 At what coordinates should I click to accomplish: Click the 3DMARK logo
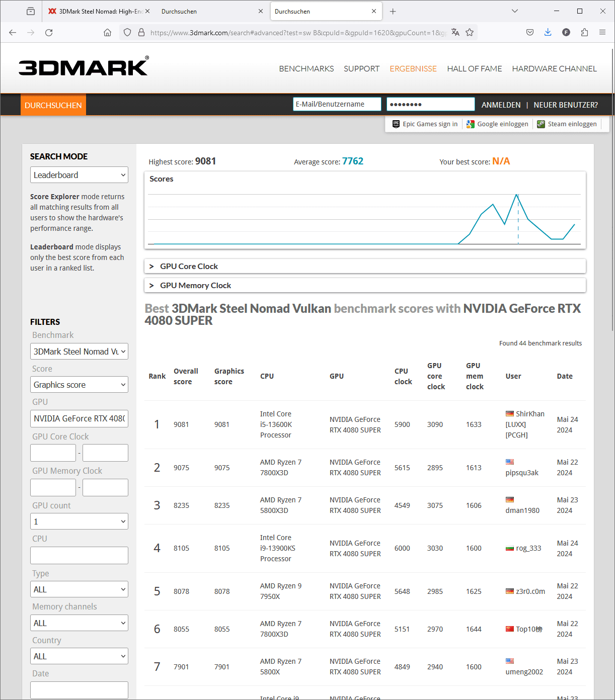click(84, 66)
